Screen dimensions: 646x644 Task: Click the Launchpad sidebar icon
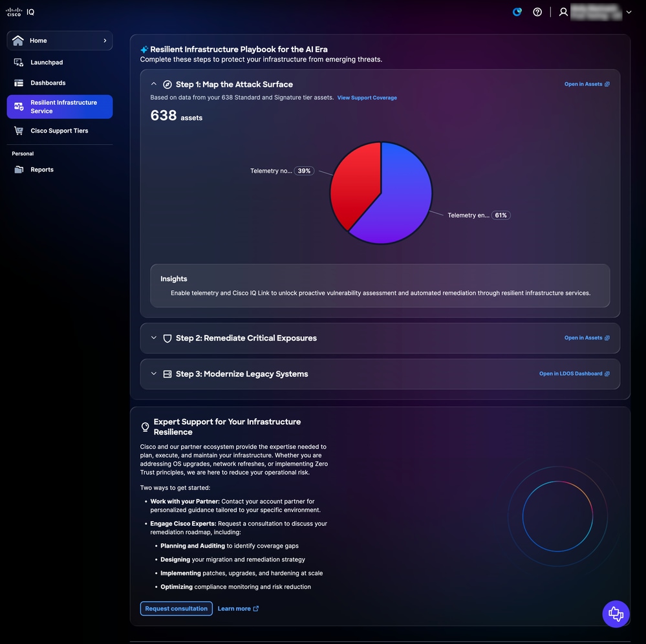(x=19, y=62)
